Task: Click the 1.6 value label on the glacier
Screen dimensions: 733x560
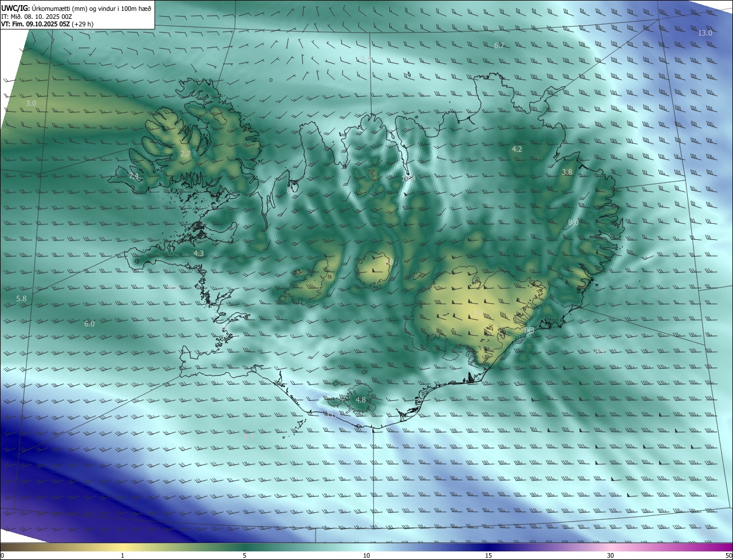Action: tap(476, 313)
